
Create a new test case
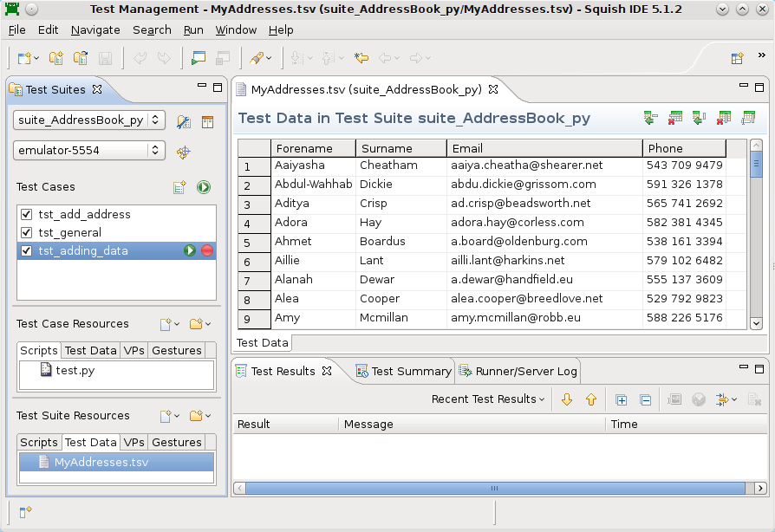pyautogui.click(x=180, y=185)
